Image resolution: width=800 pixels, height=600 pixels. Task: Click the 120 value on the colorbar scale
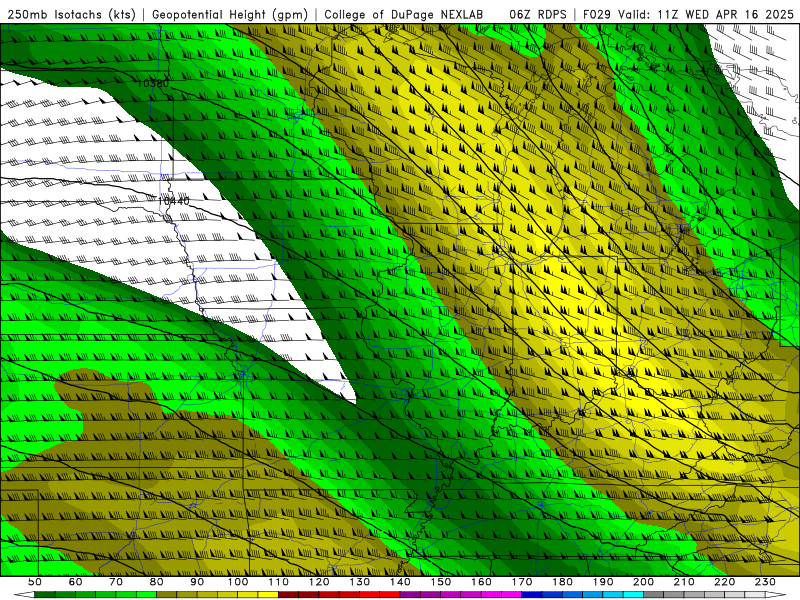click(x=319, y=582)
